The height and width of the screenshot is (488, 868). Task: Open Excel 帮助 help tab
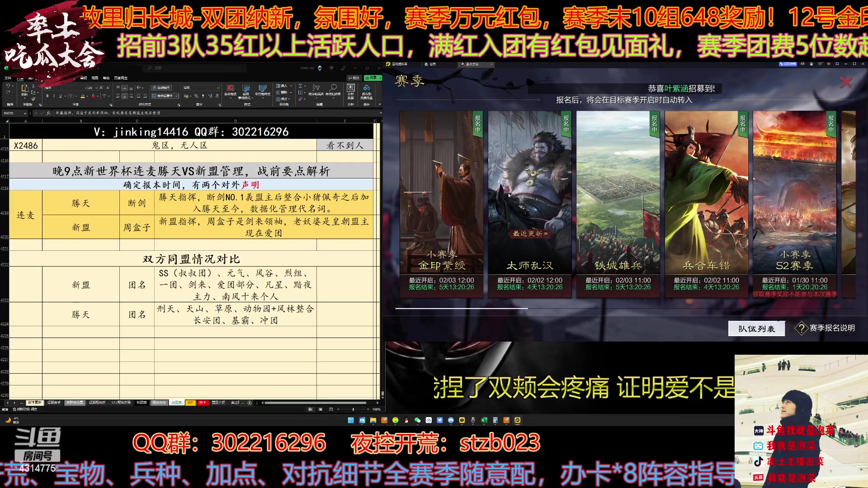point(106,78)
